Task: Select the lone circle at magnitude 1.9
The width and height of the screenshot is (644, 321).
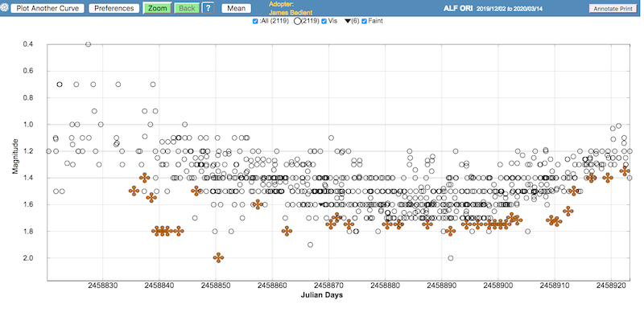Action: (x=310, y=245)
